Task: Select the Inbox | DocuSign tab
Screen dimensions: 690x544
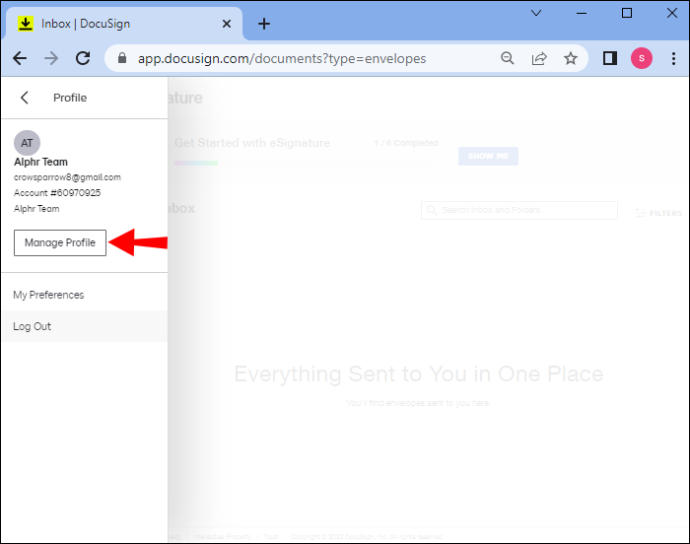Action: tap(123, 24)
